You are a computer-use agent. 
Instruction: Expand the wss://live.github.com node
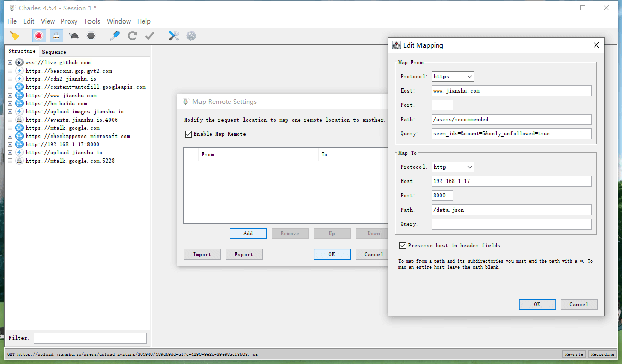click(x=10, y=62)
